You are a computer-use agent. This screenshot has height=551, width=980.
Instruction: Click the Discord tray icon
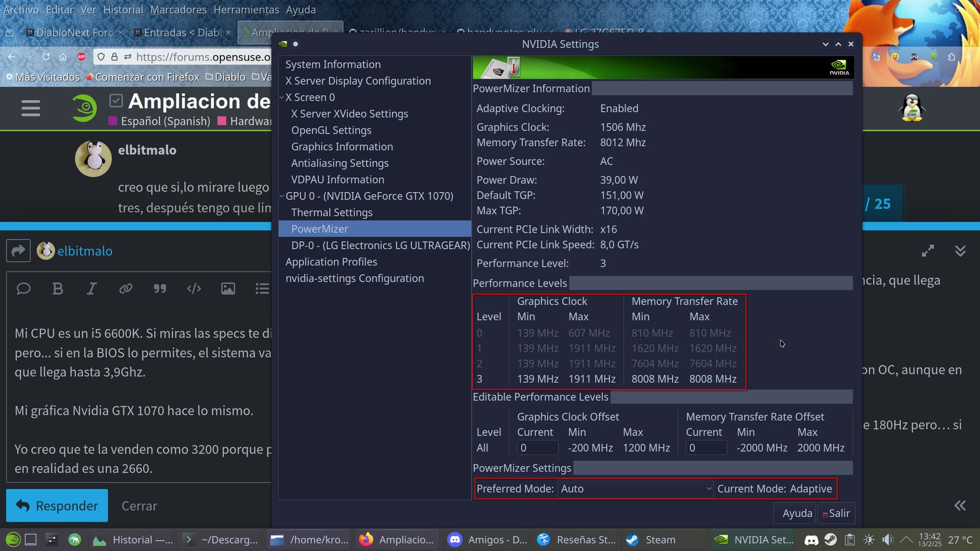point(811,539)
